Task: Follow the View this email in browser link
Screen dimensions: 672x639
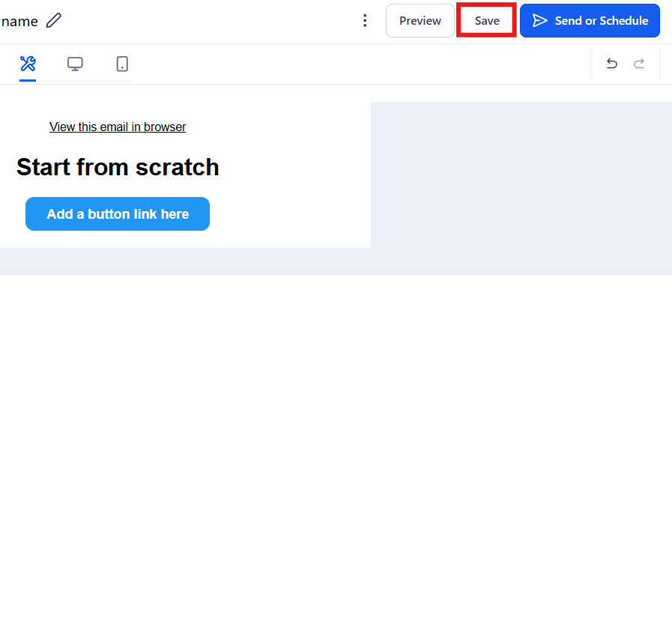Action: pyautogui.click(x=118, y=127)
